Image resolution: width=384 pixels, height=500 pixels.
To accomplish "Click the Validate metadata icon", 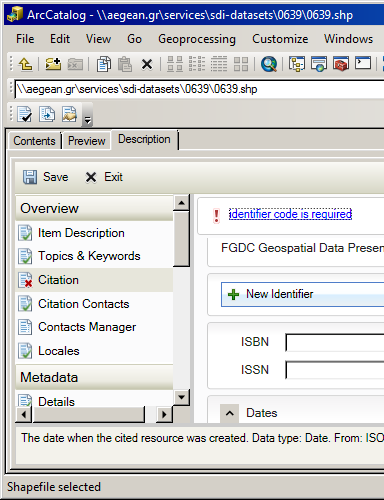I will [25, 114].
